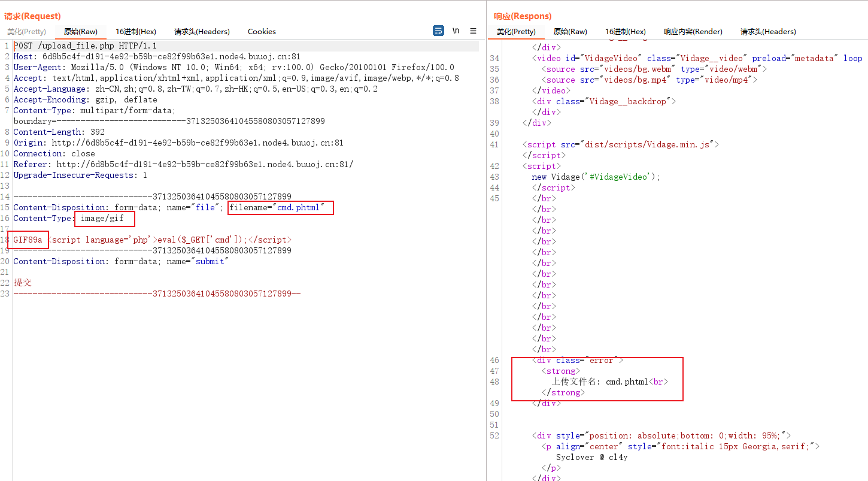Open the Cookies tab in Request
This screenshot has width=868, height=481.
pyautogui.click(x=262, y=32)
